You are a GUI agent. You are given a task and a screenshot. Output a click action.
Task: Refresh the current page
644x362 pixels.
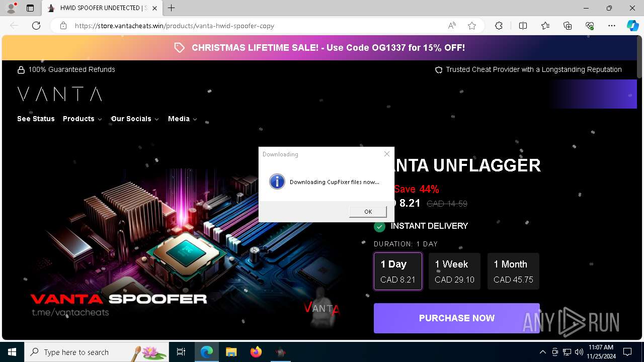pos(36,26)
